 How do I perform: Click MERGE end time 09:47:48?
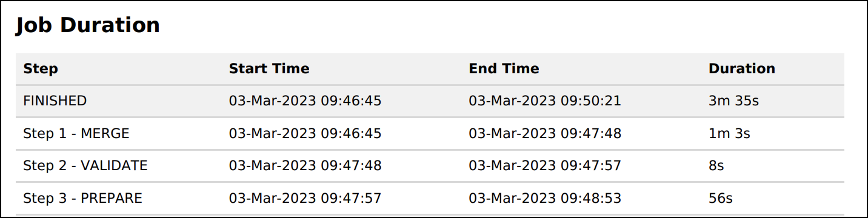[545, 134]
